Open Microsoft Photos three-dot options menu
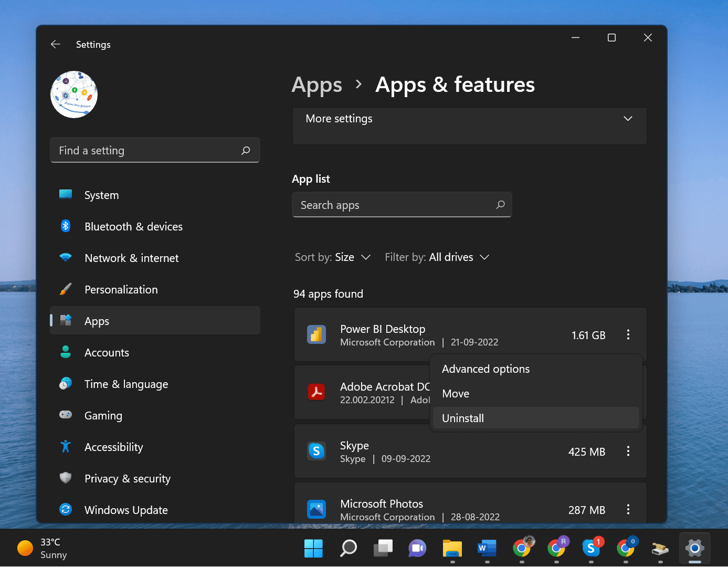The height and width of the screenshot is (567, 728). [x=628, y=509]
